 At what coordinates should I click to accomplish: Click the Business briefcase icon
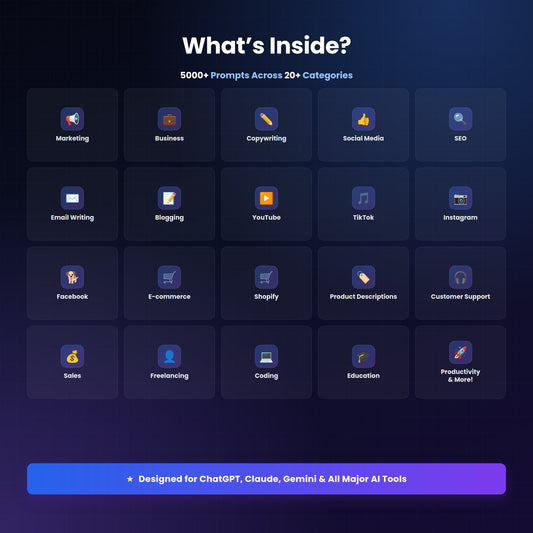tap(169, 119)
